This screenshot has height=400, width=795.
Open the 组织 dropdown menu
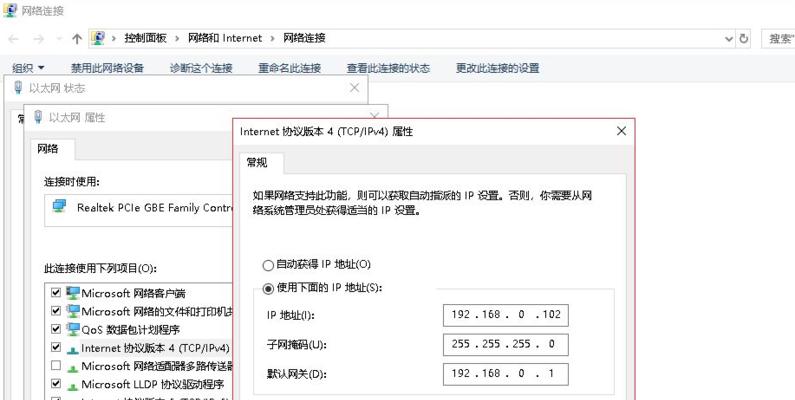coord(28,67)
